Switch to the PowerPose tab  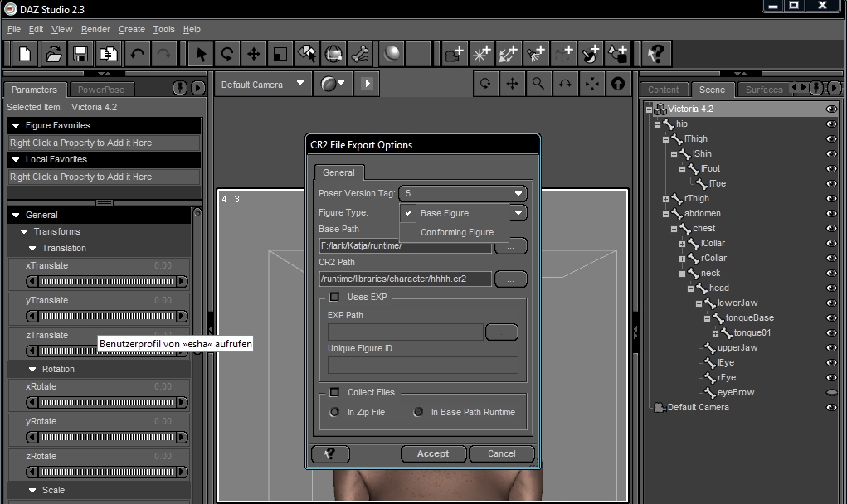pos(101,90)
